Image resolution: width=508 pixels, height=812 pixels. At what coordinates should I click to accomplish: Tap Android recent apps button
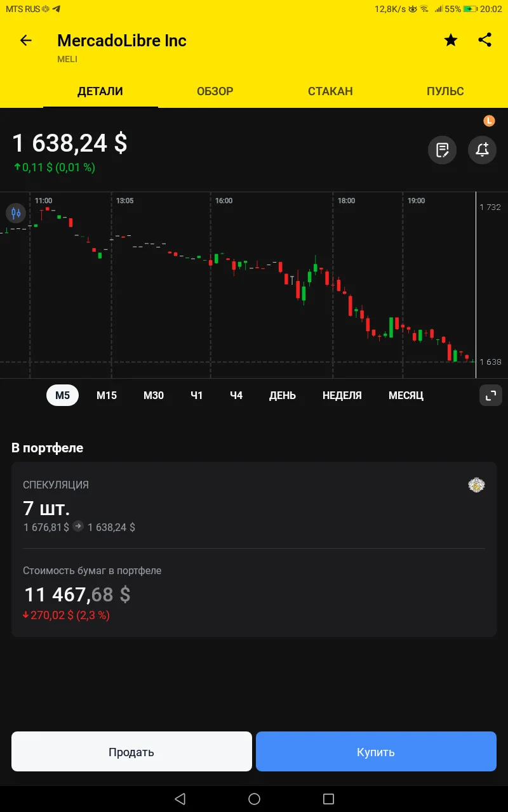click(328, 799)
